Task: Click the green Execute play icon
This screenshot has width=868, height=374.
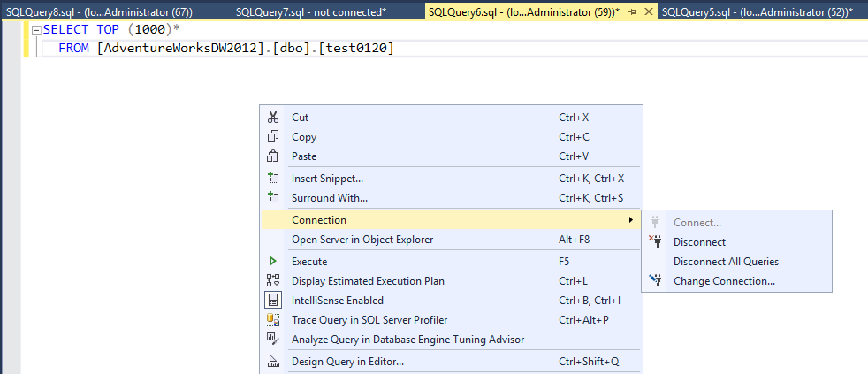Action: pyautogui.click(x=272, y=262)
